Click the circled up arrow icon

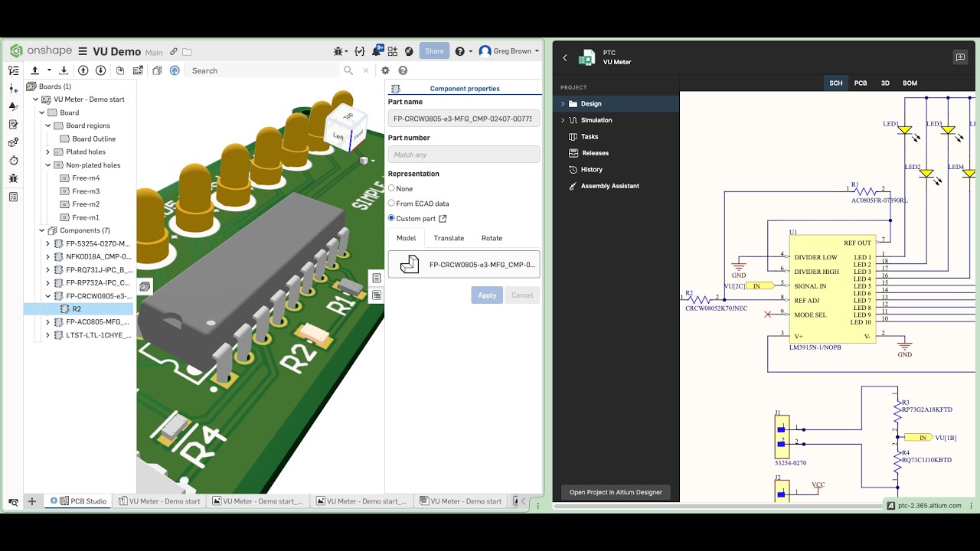pyautogui.click(x=83, y=70)
